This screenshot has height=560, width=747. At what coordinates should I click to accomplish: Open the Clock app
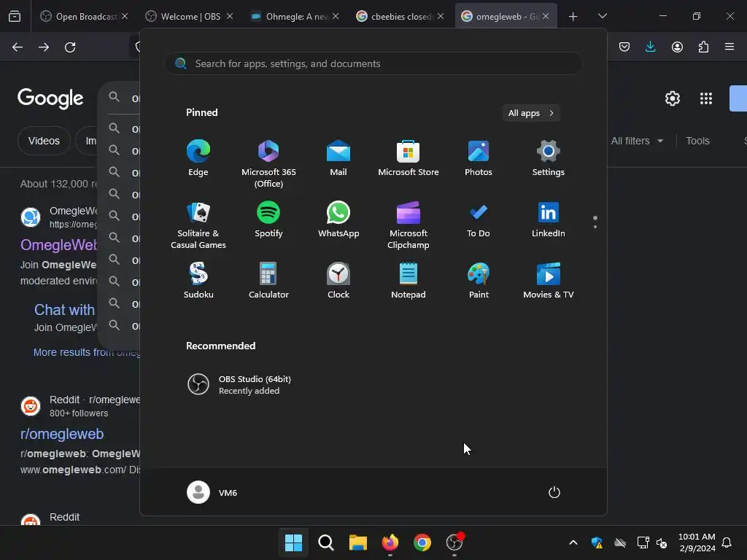338,281
